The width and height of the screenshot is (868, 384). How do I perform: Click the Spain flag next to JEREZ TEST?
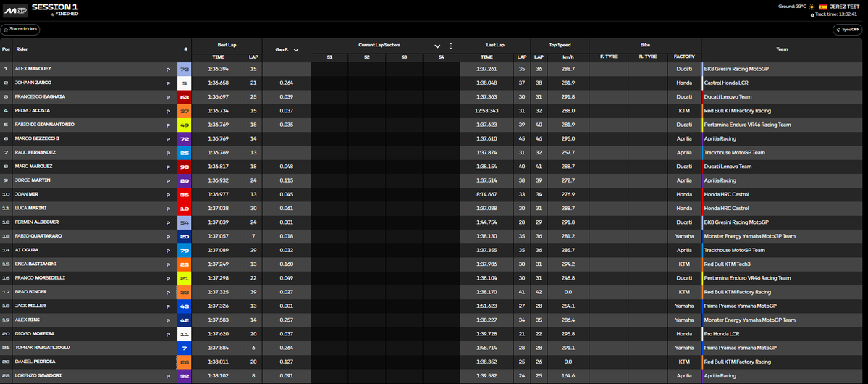point(823,7)
